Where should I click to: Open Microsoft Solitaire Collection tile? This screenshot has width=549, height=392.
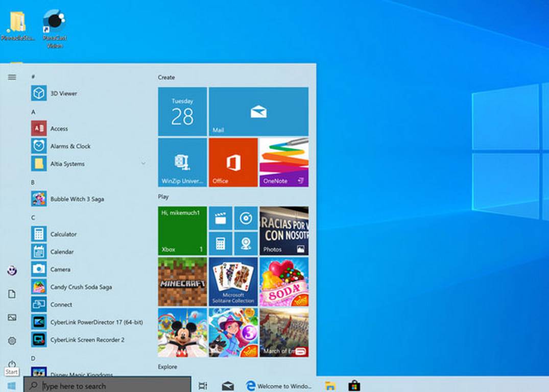coord(233,281)
